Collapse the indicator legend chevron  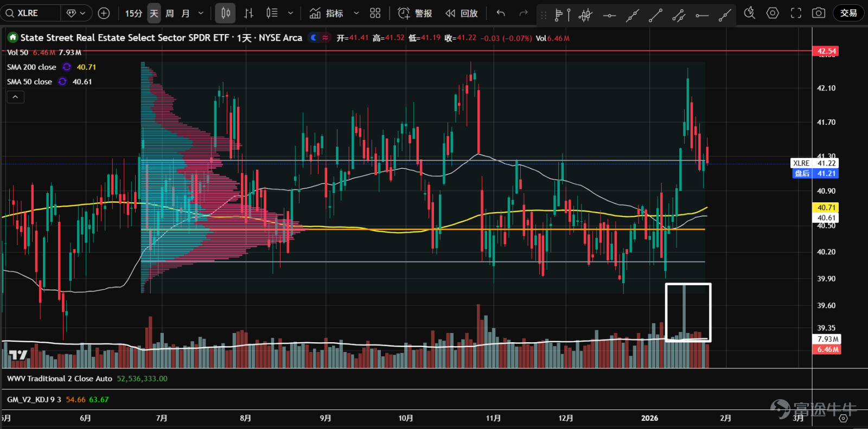(15, 97)
